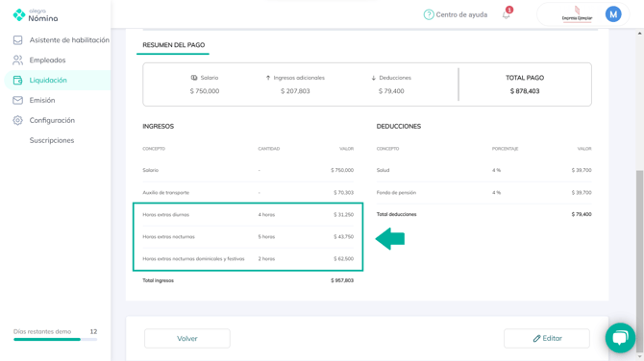This screenshot has height=361, width=644.
Task: Click the Fondo de pensión row
Action: tap(483, 192)
